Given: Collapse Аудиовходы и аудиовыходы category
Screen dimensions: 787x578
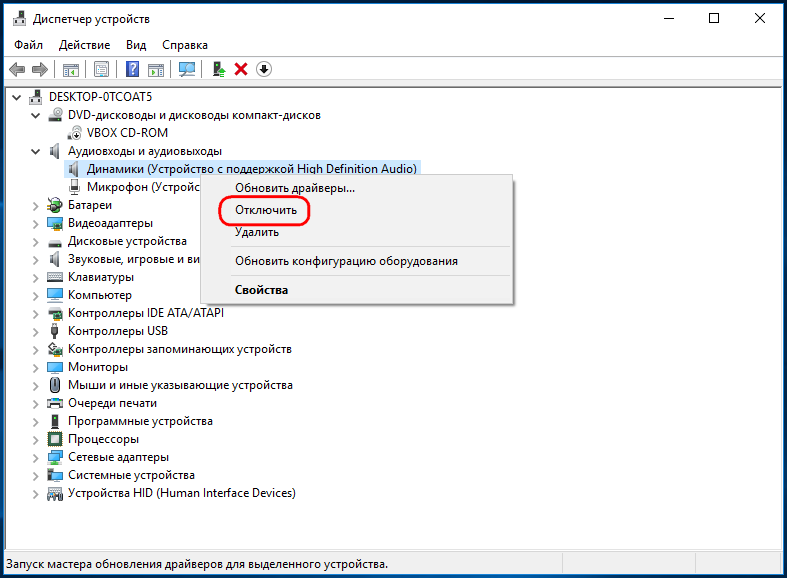Looking at the screenshot, I should pos(35,152).
